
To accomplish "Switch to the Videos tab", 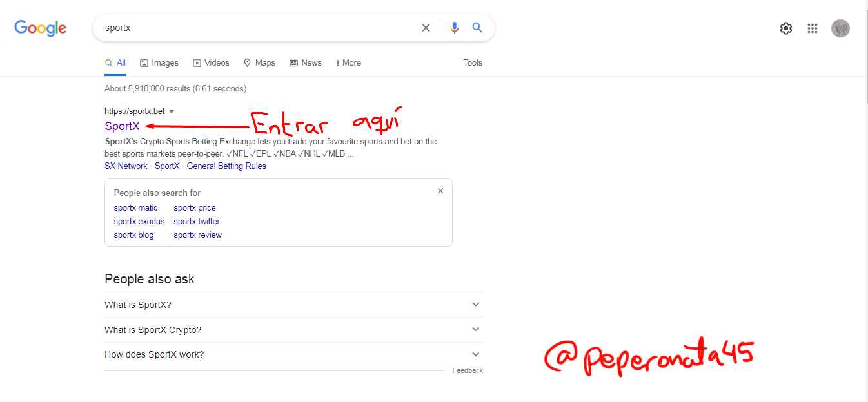I will click(x=211, y=63).
